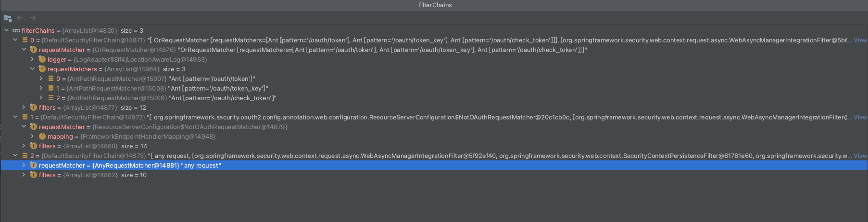Collapse the requestMatchers ArrayList@14964 node
Image resolution: width=868 pixels, height=222 pixels.
tap(33, 69)
